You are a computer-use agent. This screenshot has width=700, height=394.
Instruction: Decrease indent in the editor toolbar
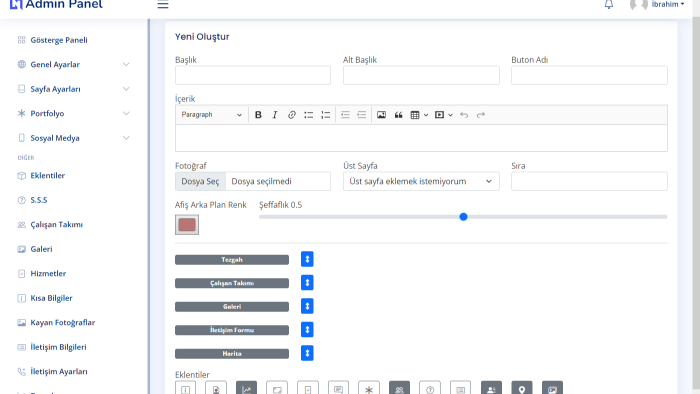[x=345, y=115]
